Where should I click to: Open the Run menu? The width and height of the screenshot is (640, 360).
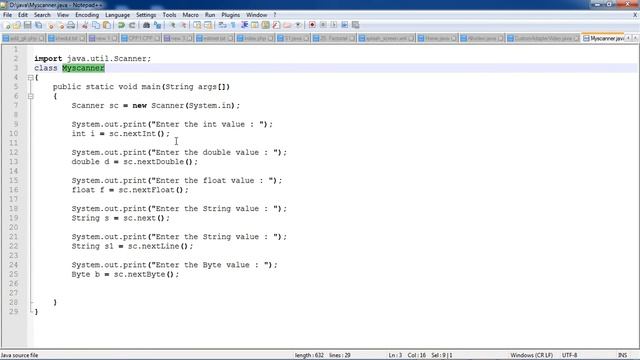coord(210,15)
